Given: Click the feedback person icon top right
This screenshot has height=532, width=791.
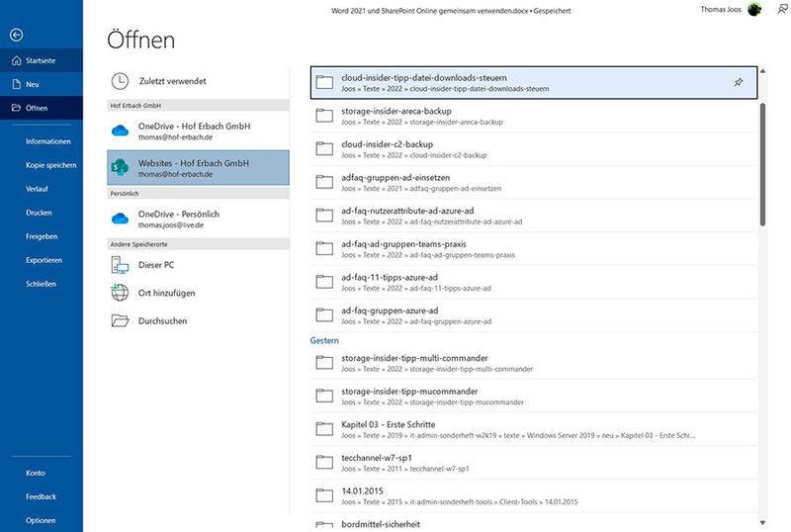Looking at the screenshot, I should point(782,9).
